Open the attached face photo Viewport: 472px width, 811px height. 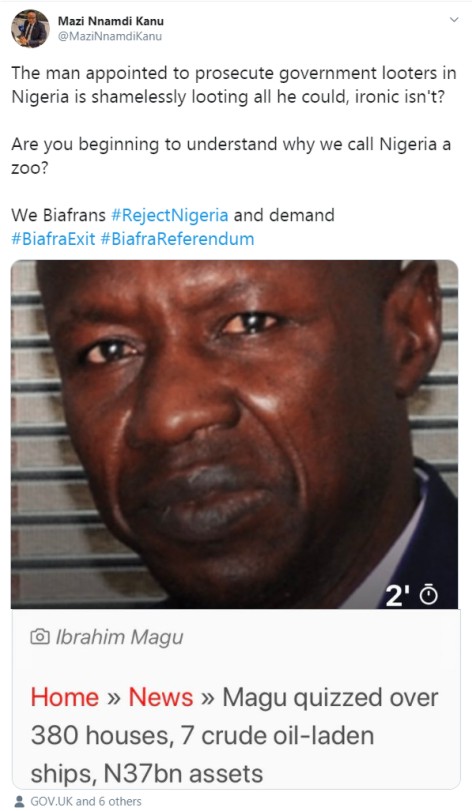pos(234,434)
